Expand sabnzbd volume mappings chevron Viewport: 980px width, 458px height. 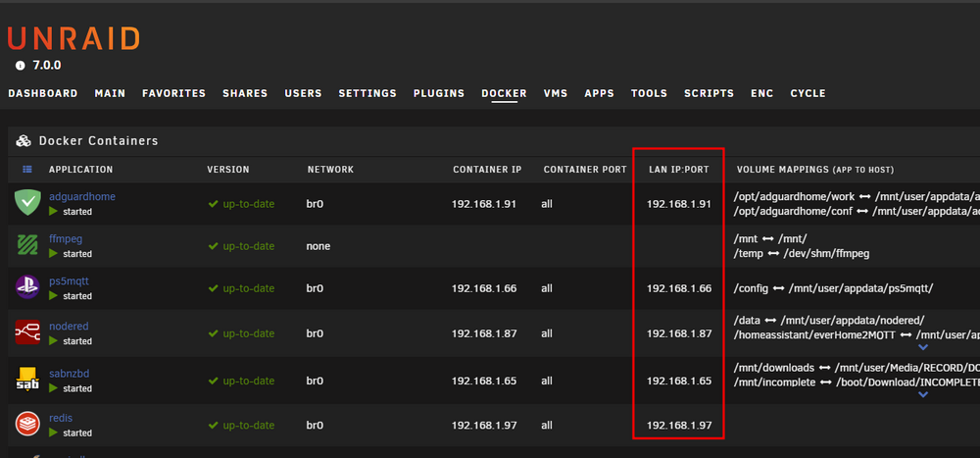923,395
